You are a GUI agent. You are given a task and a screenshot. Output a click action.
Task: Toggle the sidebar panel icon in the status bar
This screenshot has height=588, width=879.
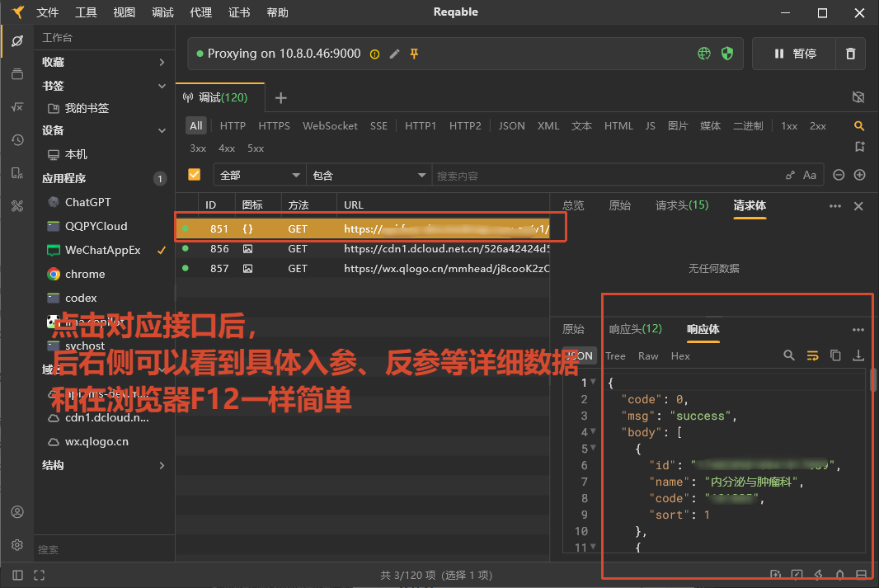[x=17, y=575]
